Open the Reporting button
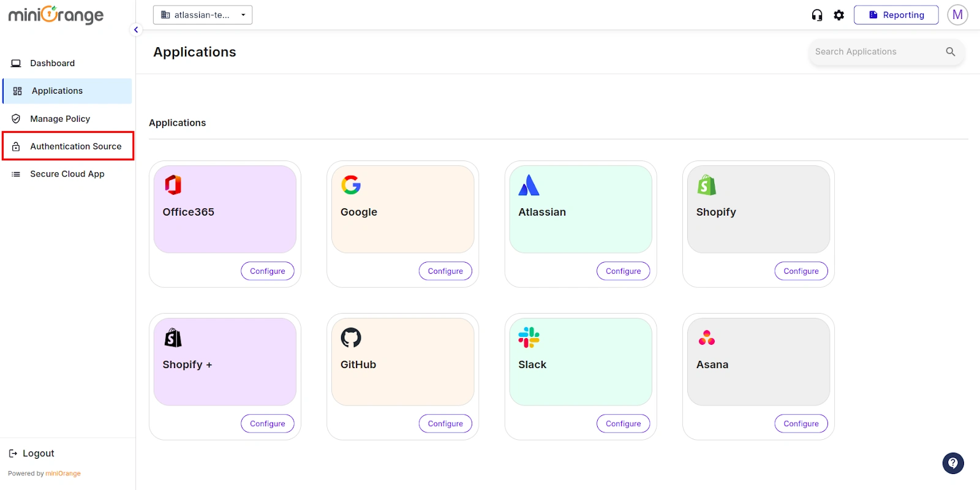The image size is (980, 490). pos(896,15)
